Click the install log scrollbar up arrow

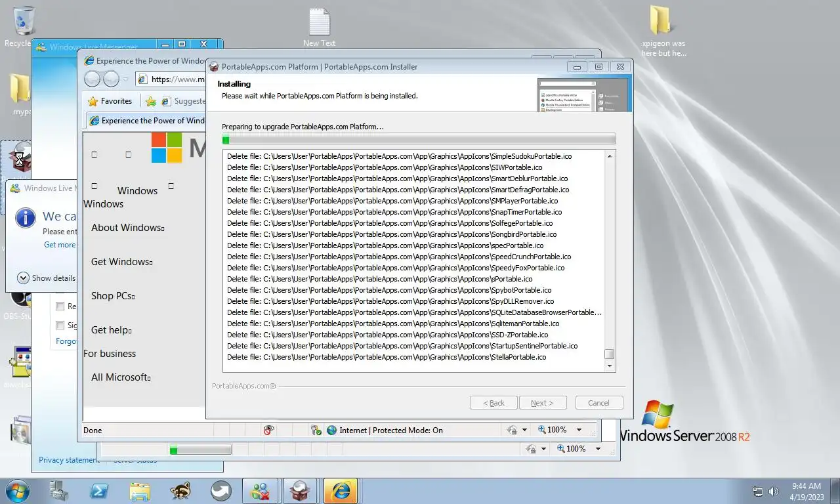(x=610, y=156)
